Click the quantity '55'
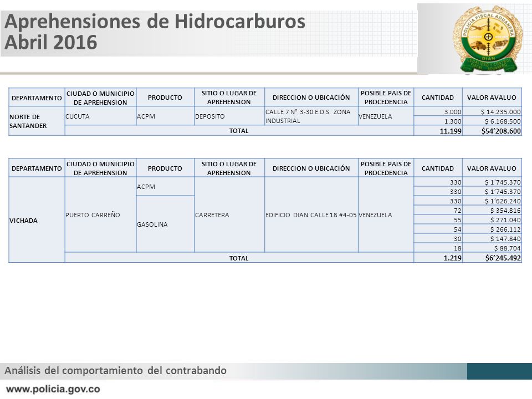 pos(457,220)
